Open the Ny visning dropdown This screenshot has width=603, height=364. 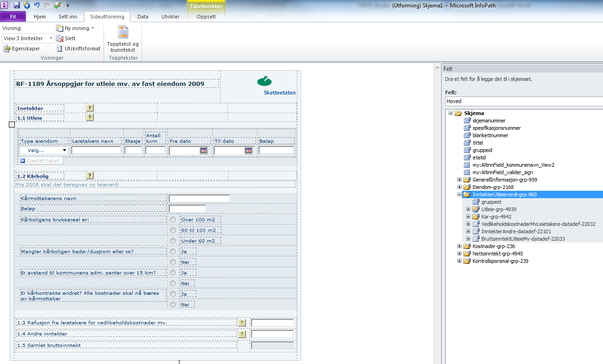pos(75,28)
